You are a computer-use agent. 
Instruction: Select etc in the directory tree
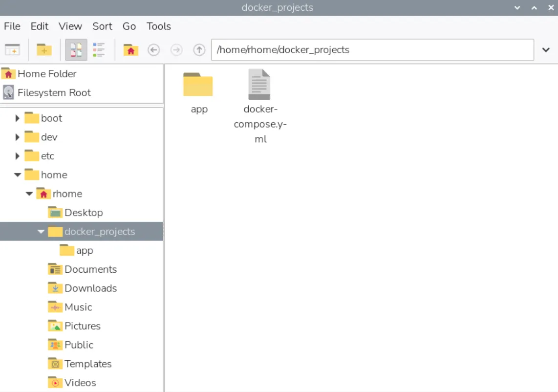(48, 156)
